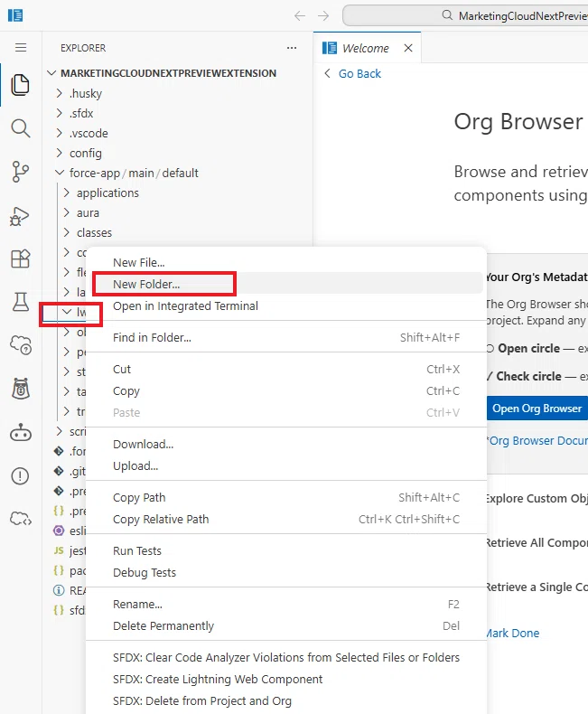Open the cloud code icon view

[21, 519]
